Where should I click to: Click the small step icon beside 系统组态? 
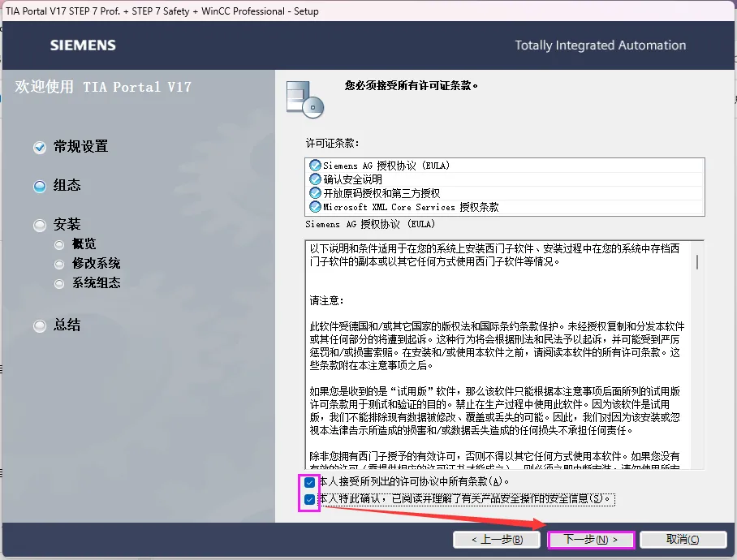(59, 283)
